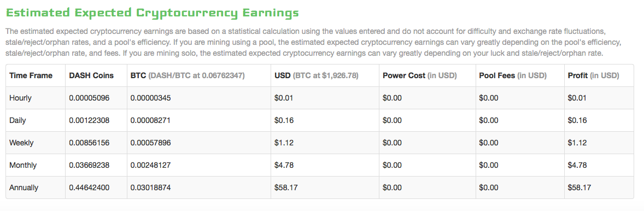The image size is (644, 211).
Task: Click the USD column header
Action: click(x=316, y=75)
